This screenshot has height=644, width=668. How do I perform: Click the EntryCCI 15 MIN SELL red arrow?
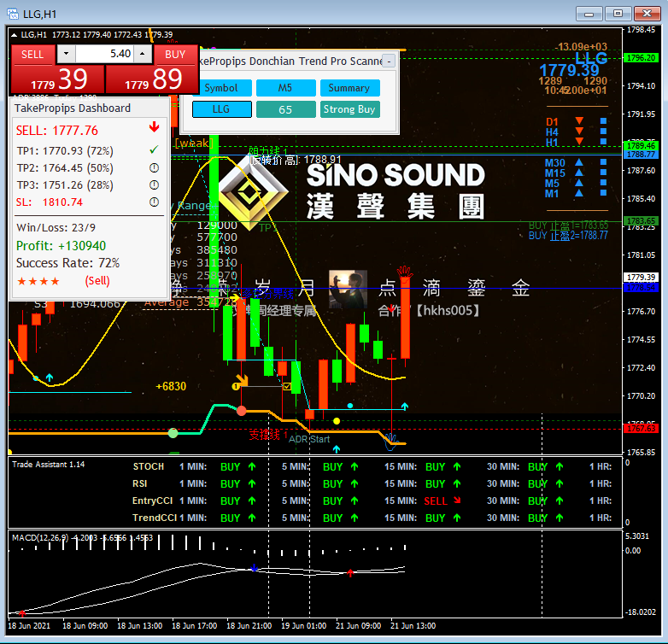click(x=457, y=501)
